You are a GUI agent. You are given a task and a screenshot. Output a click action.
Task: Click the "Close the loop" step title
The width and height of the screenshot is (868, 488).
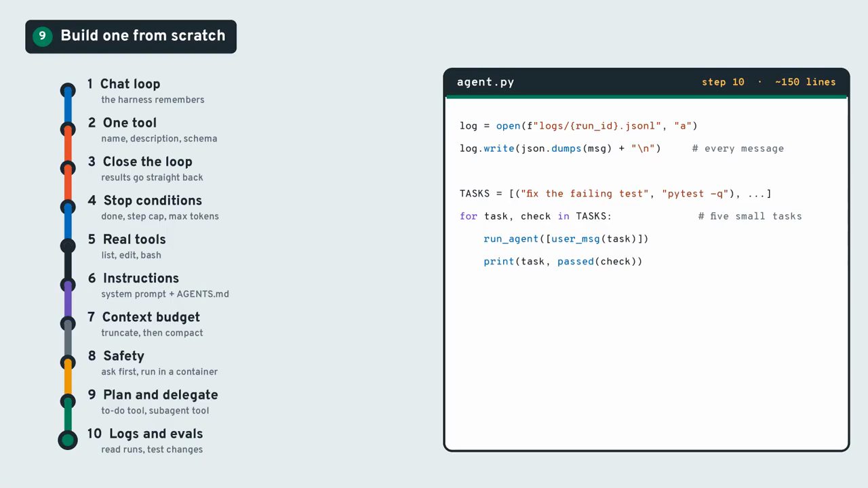[x=148, y=162]
